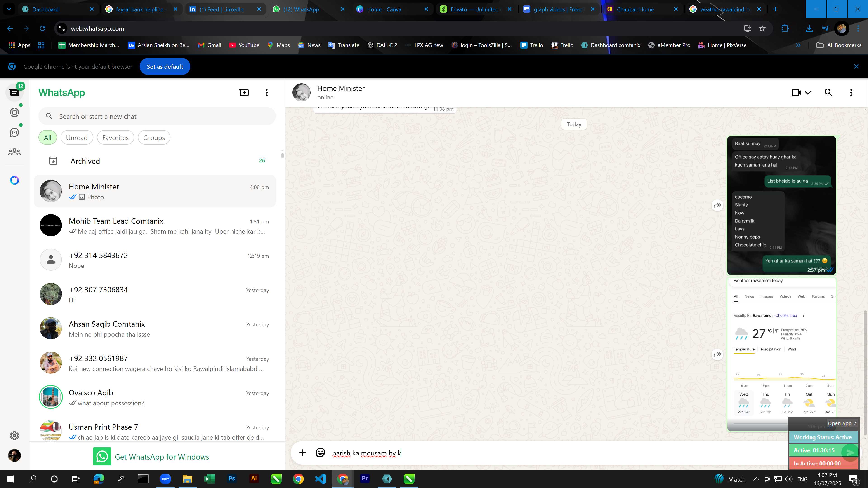This screenshot has height=488, width=868.
Task: Click the Archived box icon
Action: pyautogui.click(x=53, y=161)
